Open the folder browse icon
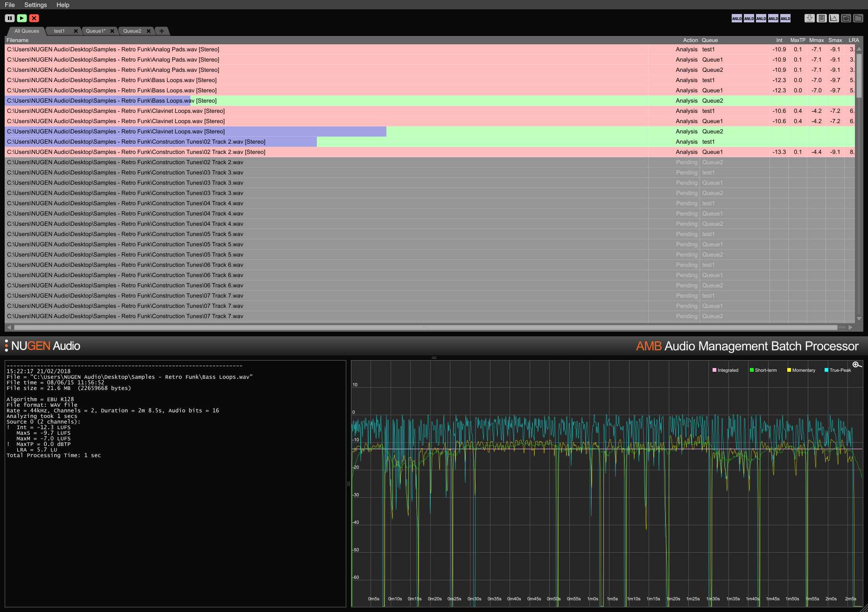The height and width of the screenshot is (612, 868). 858,18
